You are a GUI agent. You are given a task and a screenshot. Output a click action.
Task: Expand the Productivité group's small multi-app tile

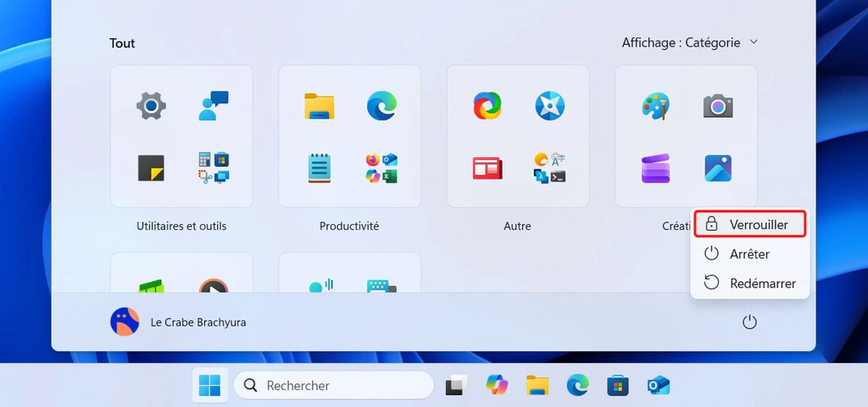point(381,168)
